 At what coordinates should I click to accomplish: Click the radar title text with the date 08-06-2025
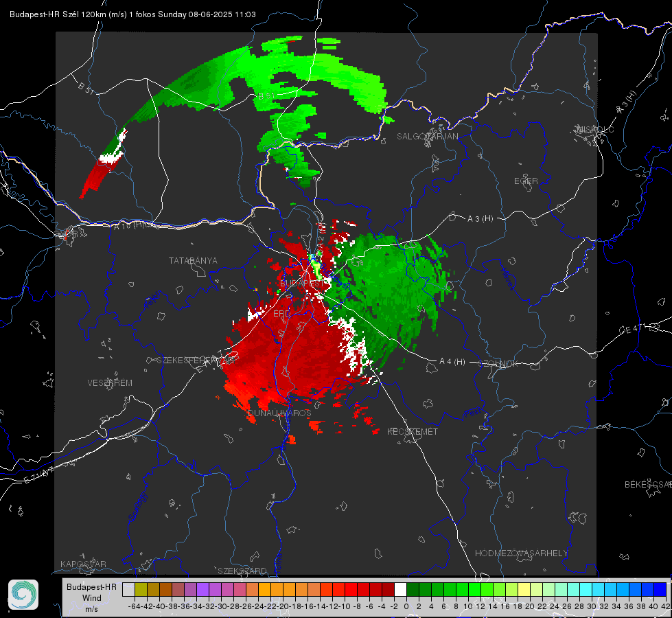133,14
